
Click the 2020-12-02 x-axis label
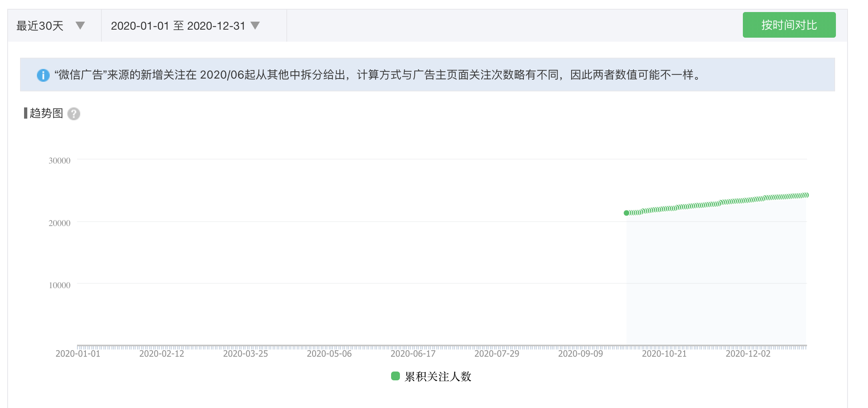click(748, 353)
